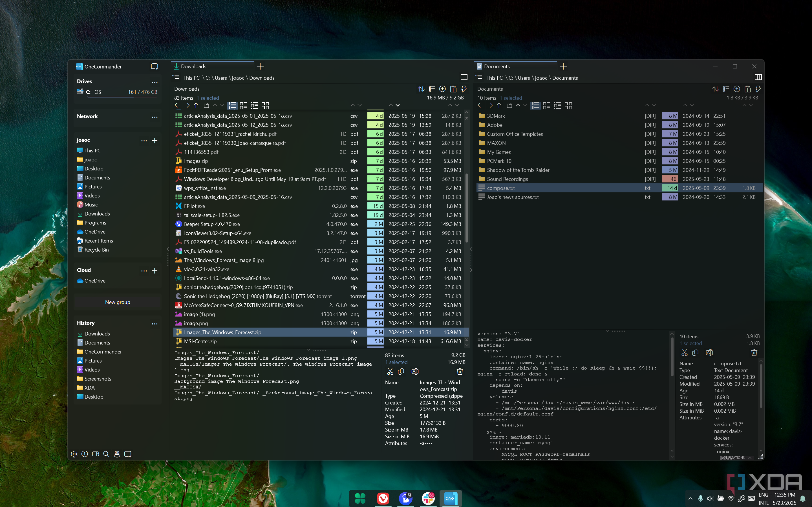The image size is (812, 507).
Task: Click Users in Documents breadcrumb path
Action: point(524,78)
